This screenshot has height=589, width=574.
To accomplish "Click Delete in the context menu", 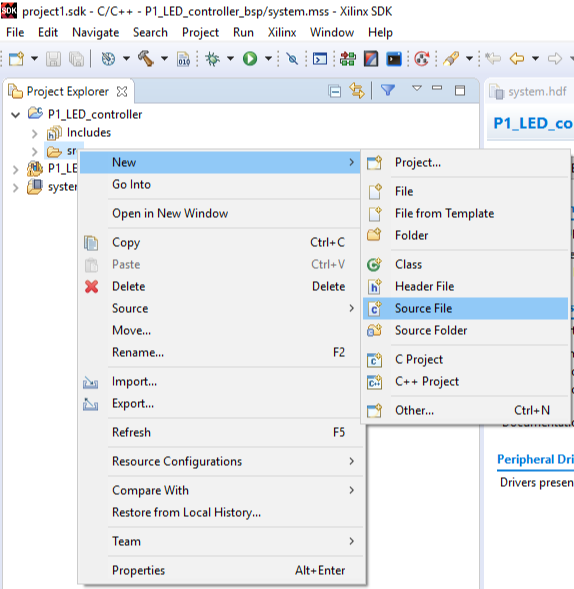I will click(221, 287).
